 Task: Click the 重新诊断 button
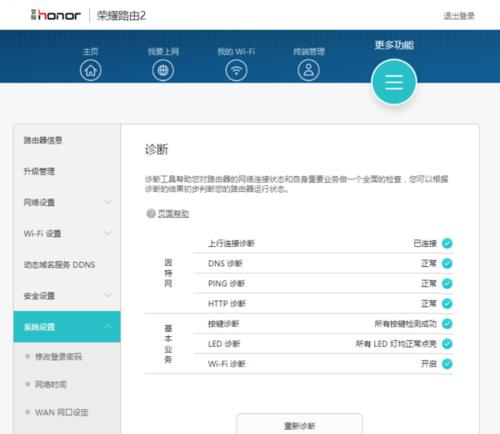(x=299, y=425)
